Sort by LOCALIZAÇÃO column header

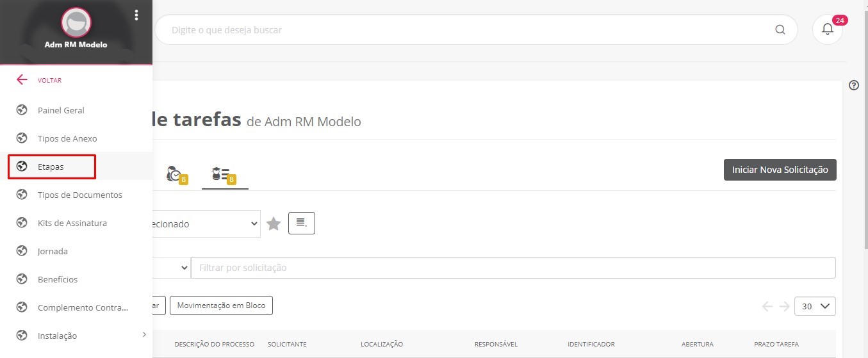pos(382,345)
